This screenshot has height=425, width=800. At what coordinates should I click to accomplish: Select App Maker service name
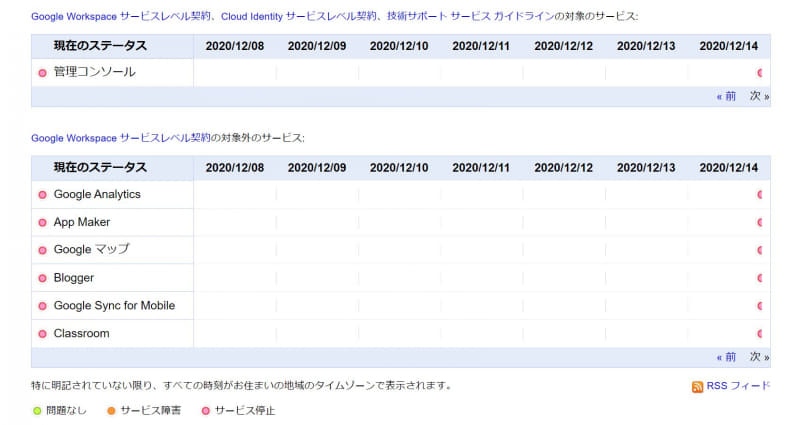(x=82, y=222)
